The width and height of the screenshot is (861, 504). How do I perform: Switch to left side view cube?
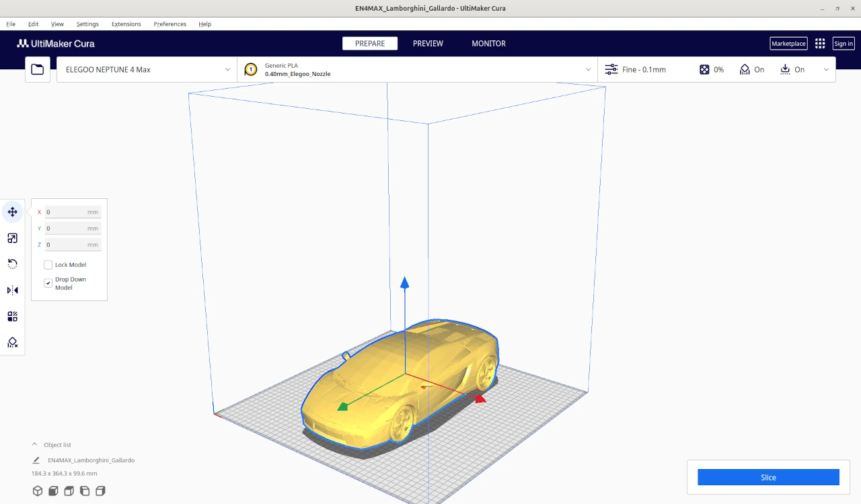[85, 491]
